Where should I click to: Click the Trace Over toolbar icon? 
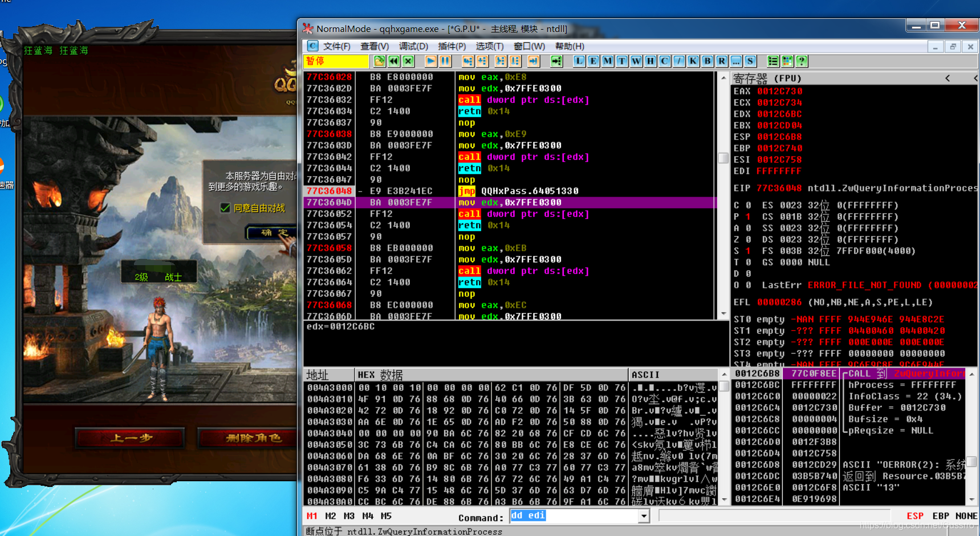pyautogui.click(x=515, y=61)
